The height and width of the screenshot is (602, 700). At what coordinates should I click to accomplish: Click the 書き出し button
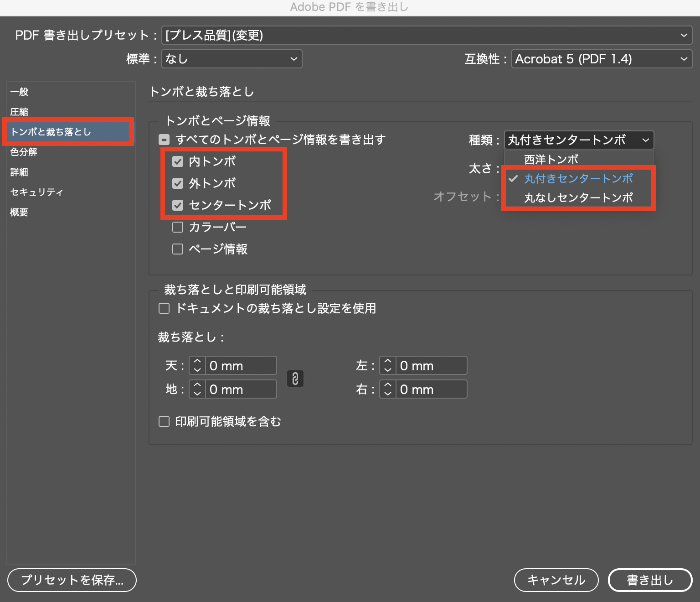[650, 580]
